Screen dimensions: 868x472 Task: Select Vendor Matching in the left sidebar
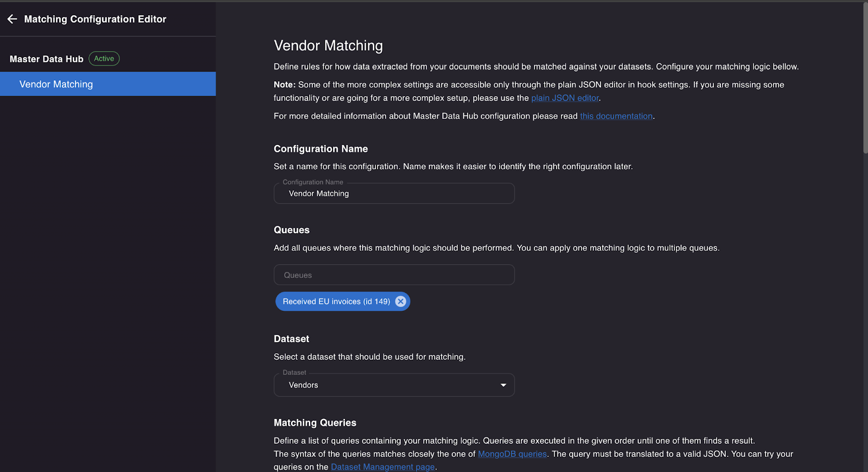tap(56, 84)
